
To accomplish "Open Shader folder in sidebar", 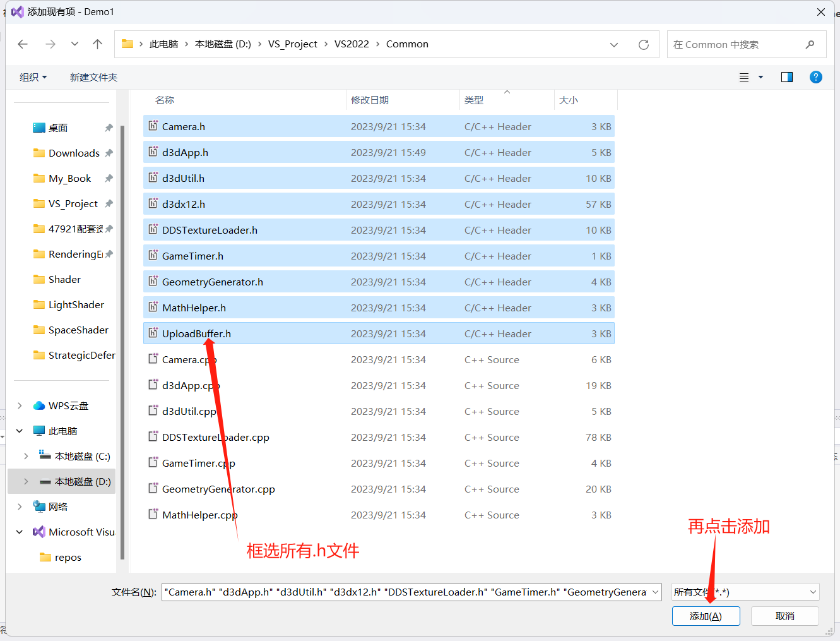I will pyautogui.click(x=64, y=279).
